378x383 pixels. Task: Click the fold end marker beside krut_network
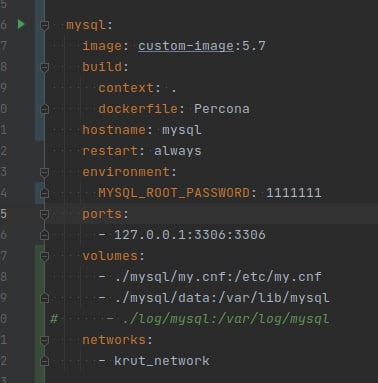coord(44,361)
